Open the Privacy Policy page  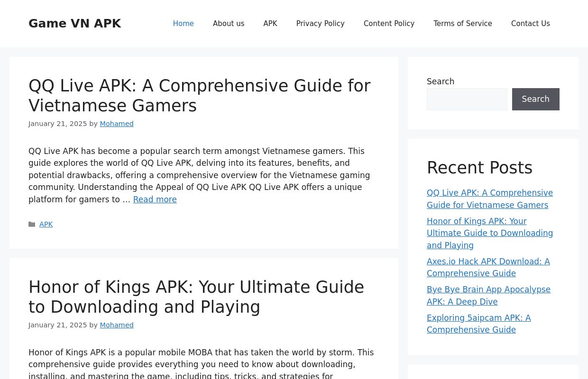pyautogui.click(x=320, y=24)
